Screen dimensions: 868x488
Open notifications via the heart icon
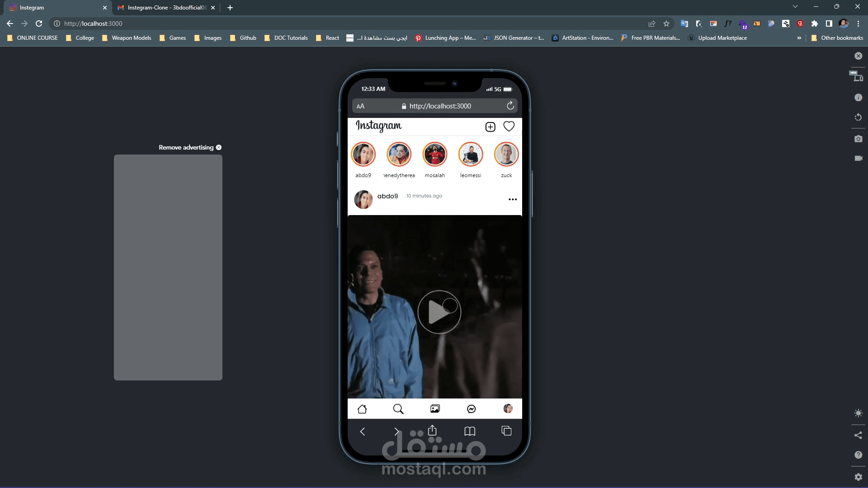[x=509, y=127]
